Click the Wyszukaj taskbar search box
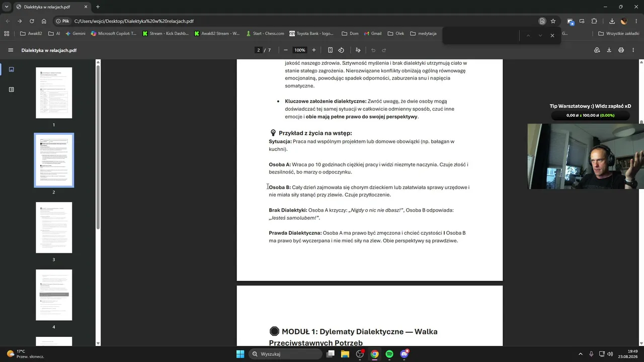The height and width of the screenshot is (362, 644). (x=286, y=354)
